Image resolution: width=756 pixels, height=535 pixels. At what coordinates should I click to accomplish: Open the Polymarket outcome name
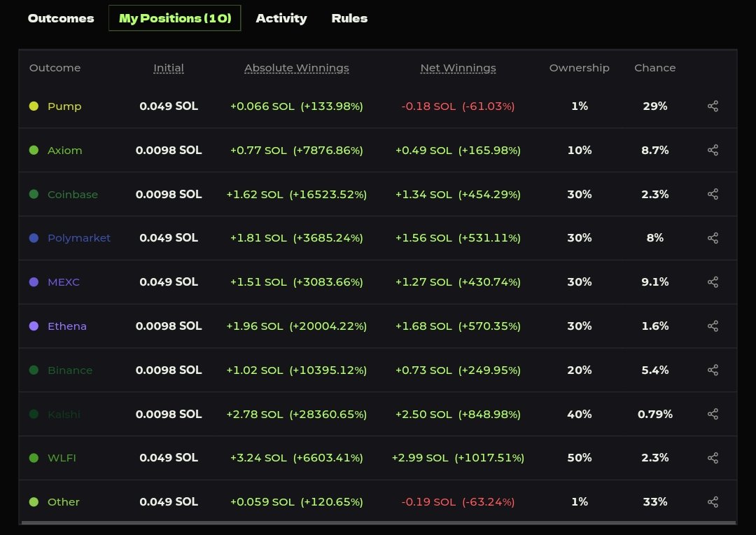[79, 238]
